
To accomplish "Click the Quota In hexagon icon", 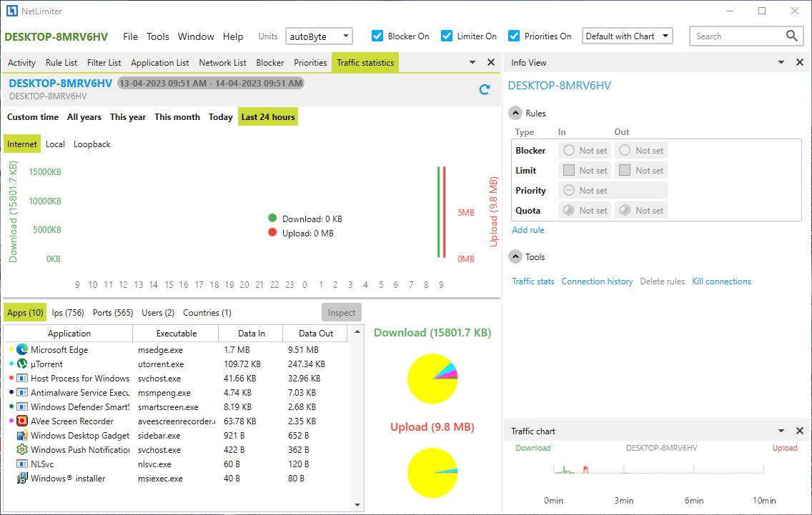I will pos(568,210).
